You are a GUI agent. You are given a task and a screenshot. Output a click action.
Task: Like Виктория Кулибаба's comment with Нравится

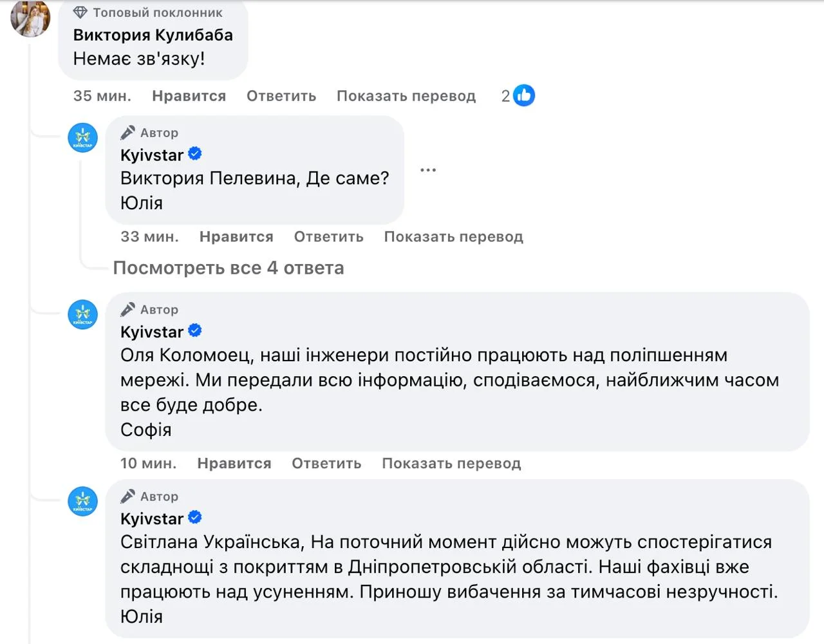(189, 96)
